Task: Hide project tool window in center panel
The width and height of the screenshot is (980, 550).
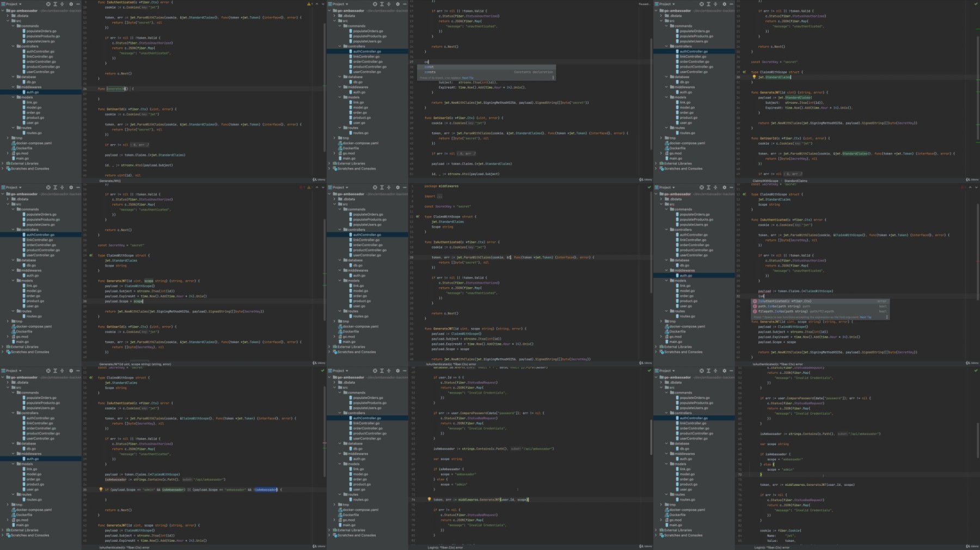Action: pyautogui.click(x=405, y=188)
